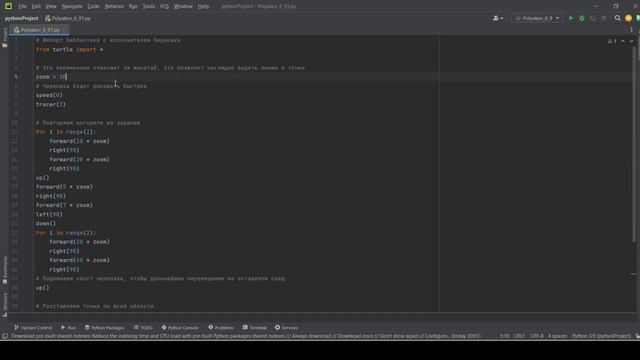Open the Run menu
The height and width of the screenshot is (360, 640).
[133, 6]
